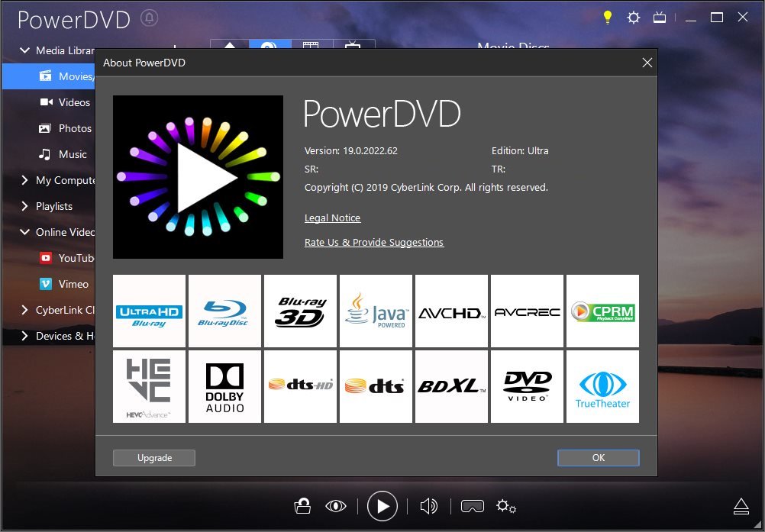Mute audio with the speaker icon
This screenshot has height=532, width=765.
tap(428, 506)
